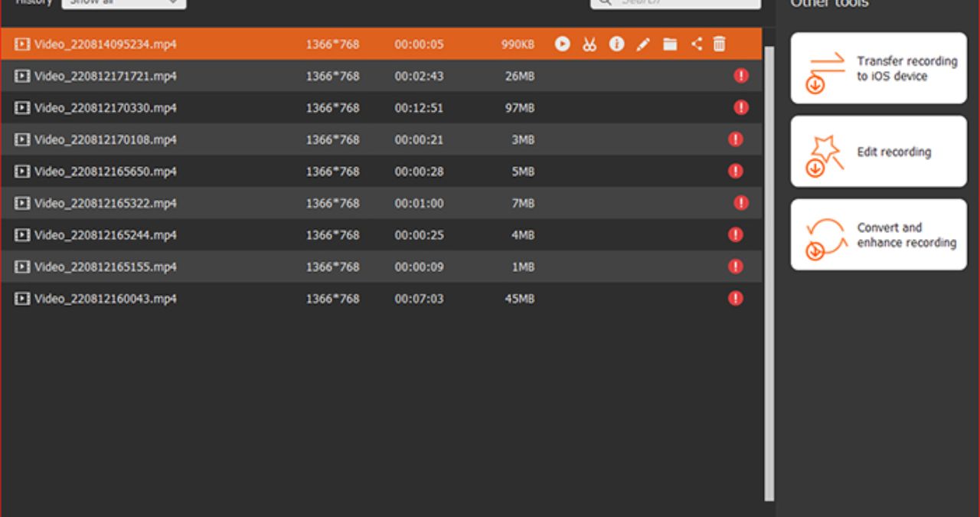Click file icon beside Video_220812160043.mp4
Screen dimensions: 980x517
(x=22, y=299)
